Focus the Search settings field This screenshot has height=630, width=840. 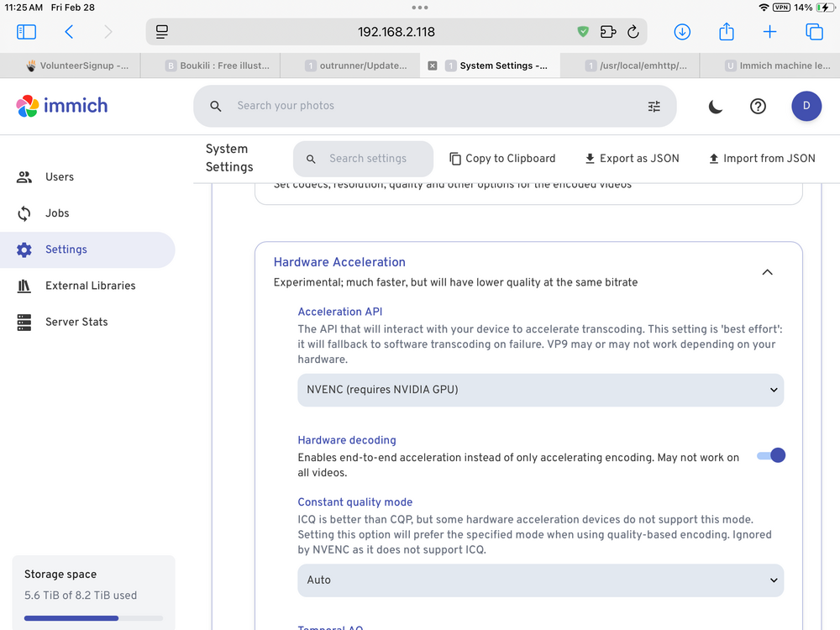(x=363, y=159)
